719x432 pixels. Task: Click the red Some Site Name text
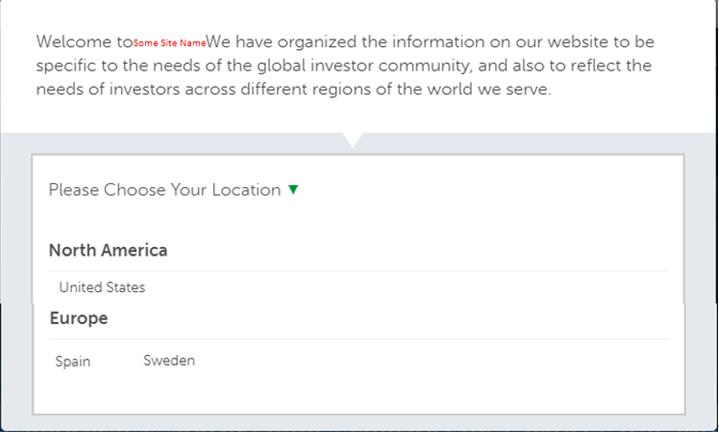pyautogui.click(x=169, y=43)
